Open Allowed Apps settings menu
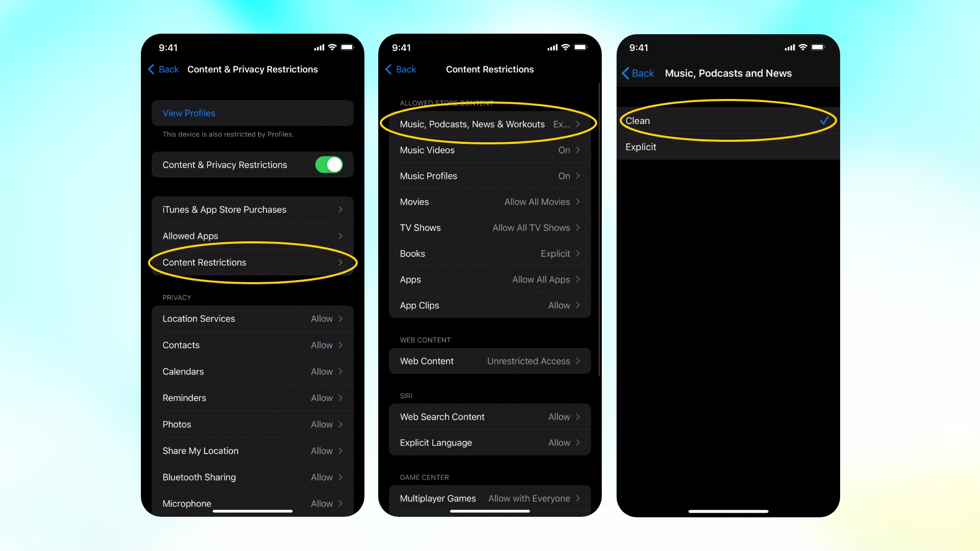This screenshot has height=551, width=980. pos(252,236)
